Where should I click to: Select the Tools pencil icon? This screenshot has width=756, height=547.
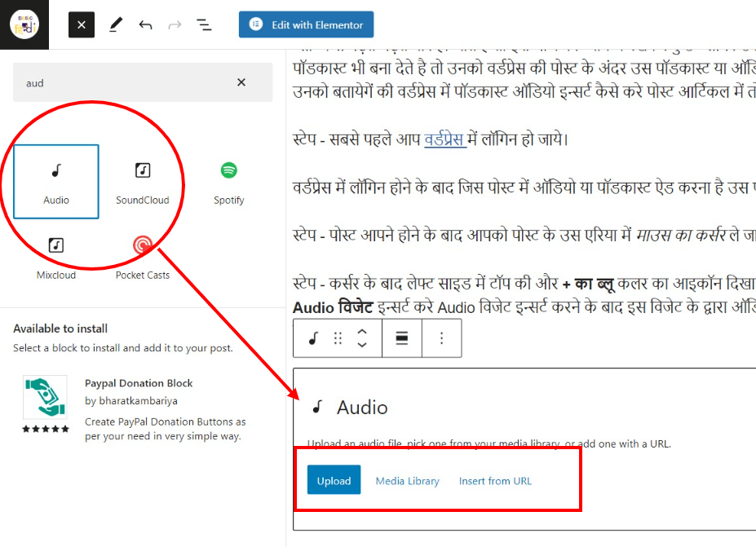(x=116, y=24)
